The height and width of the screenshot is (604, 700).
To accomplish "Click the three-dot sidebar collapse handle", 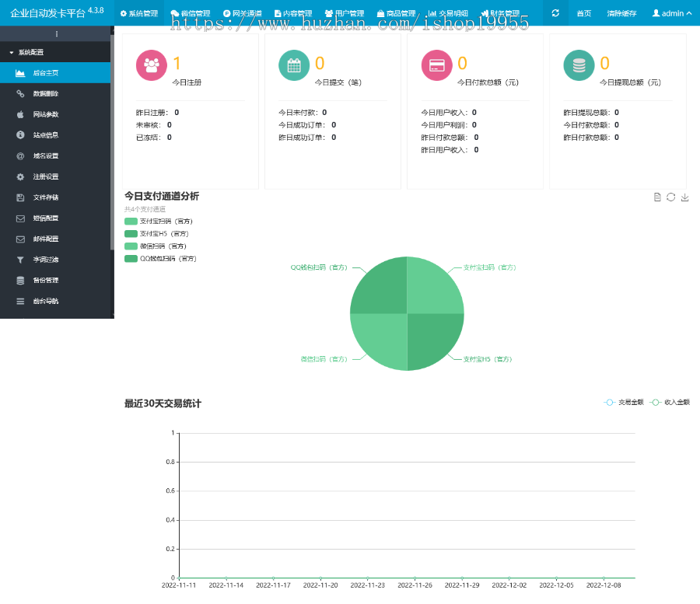I will tap(56, 34).
